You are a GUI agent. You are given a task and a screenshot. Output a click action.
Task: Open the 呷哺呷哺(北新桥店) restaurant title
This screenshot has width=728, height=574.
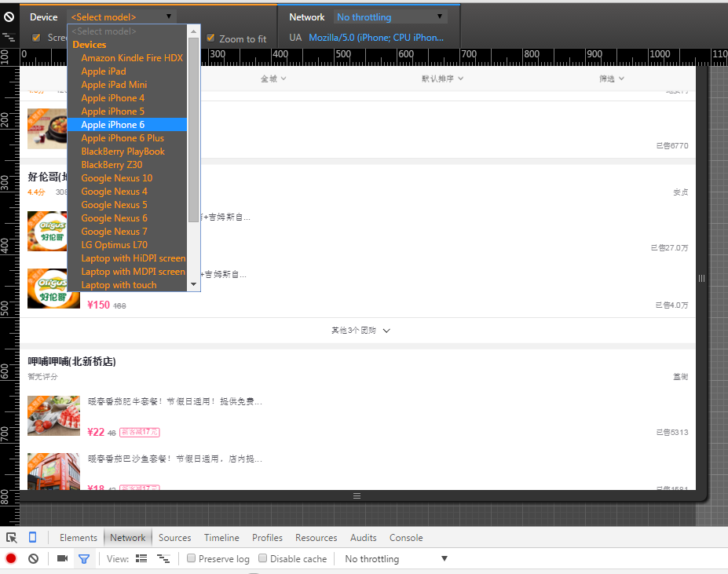pos(72,361)
